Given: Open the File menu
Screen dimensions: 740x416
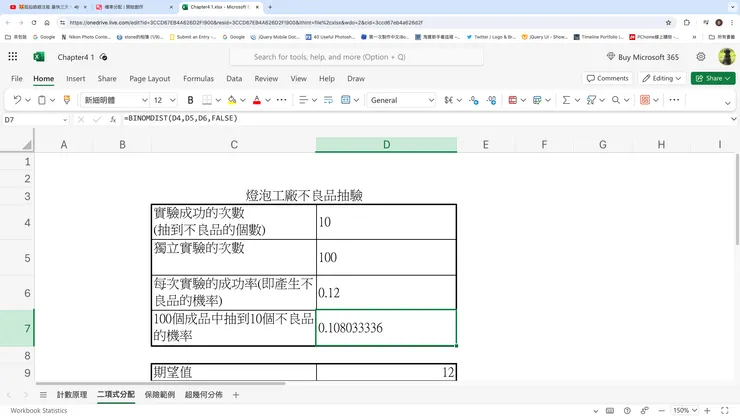Looking at the screenshot, I should point(17,78).
